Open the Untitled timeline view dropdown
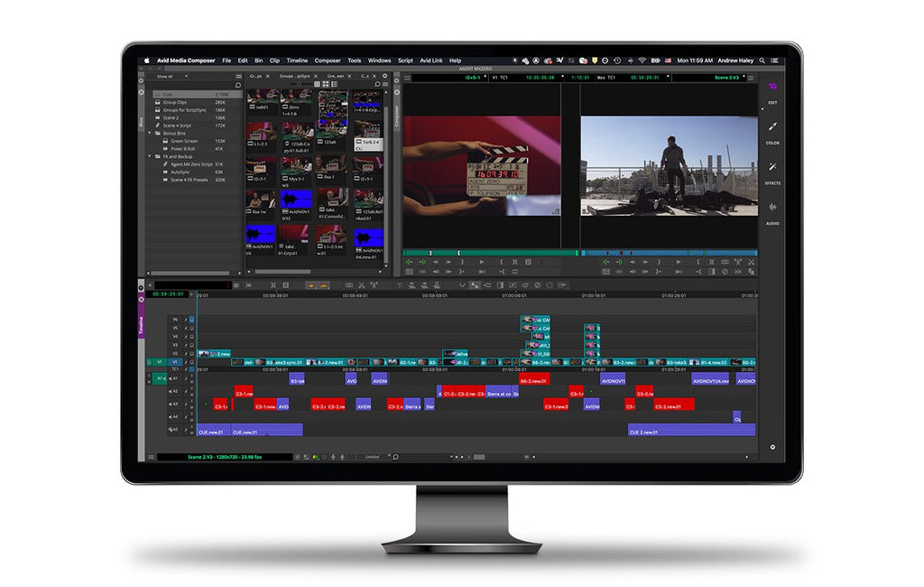Viewport: 924px width, 587px height. 374,457
